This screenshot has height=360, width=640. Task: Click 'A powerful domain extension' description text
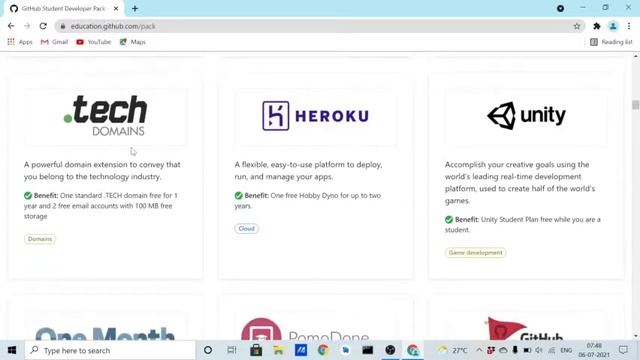[x=102, y=171]
